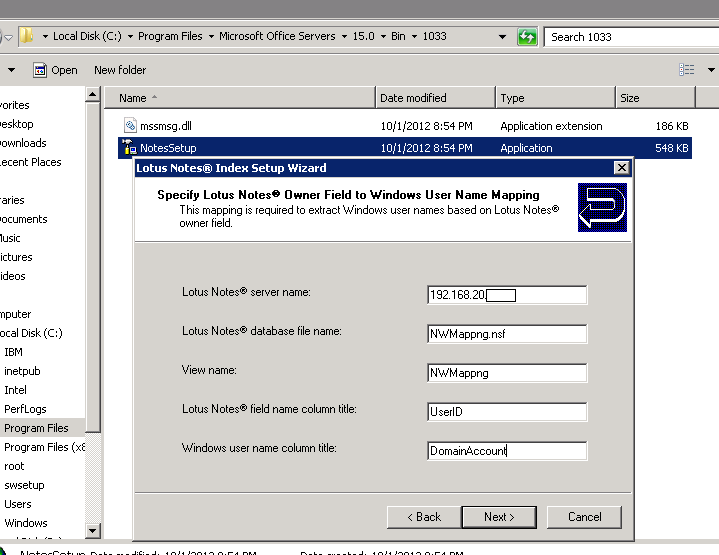Click the wizard back-arrow logo image
Screen dimensions: 719x555
click(x=602, y=207)
